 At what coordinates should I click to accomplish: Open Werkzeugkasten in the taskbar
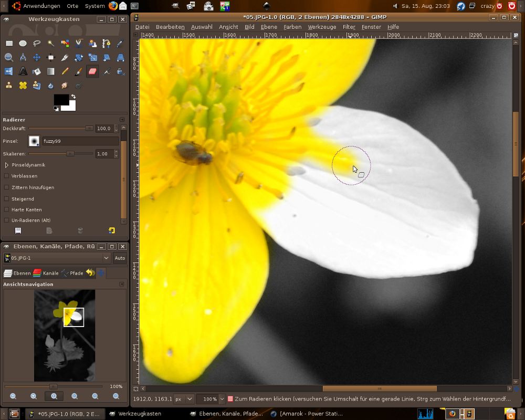tap(135, 414)
